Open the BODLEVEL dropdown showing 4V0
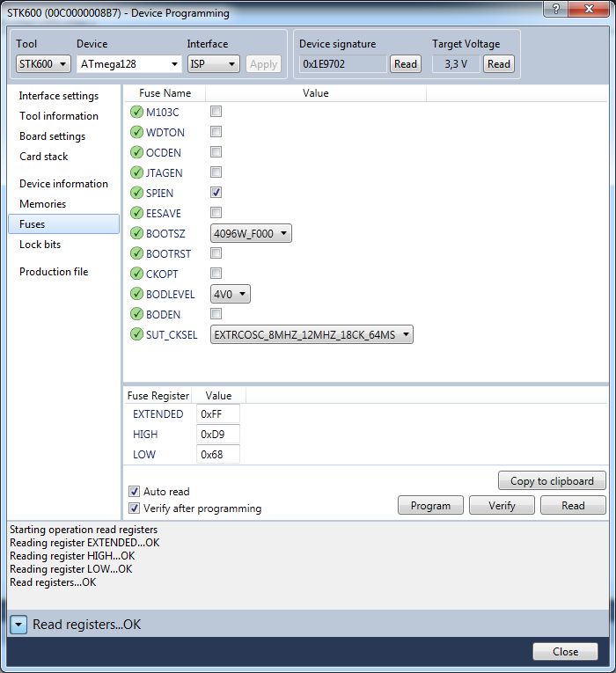This screenshot has height=673, width=616. coord(230,294)
